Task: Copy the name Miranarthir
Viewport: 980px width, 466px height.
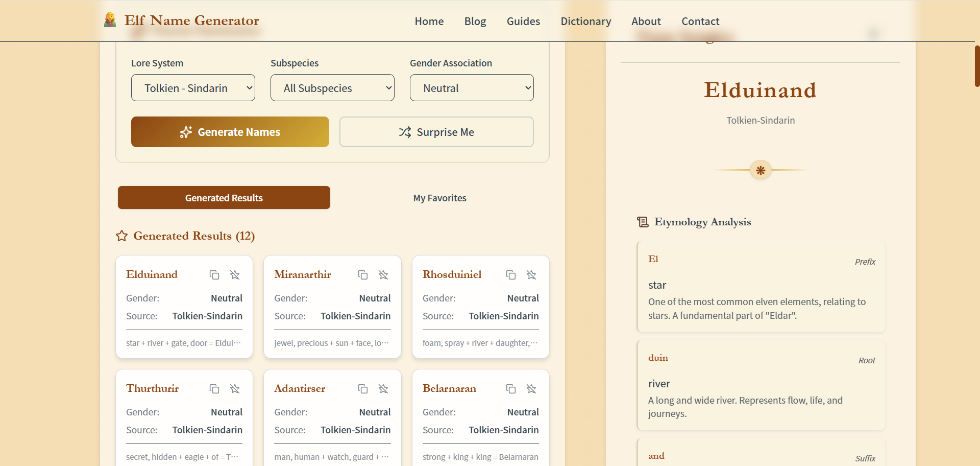Action: click(x=363, y=275)
